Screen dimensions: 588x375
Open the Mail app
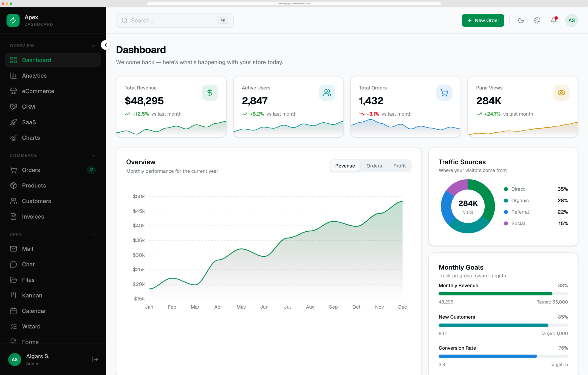(53, 249)
